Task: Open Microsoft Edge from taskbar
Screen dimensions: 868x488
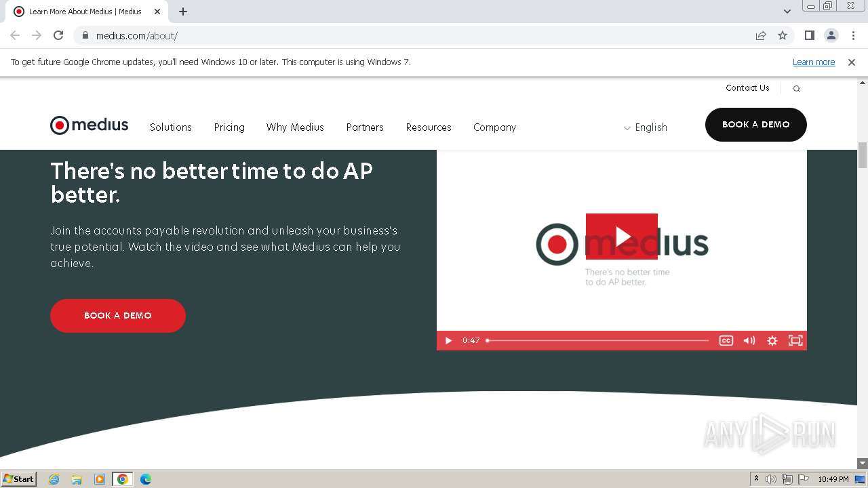Action: [146, 479]
